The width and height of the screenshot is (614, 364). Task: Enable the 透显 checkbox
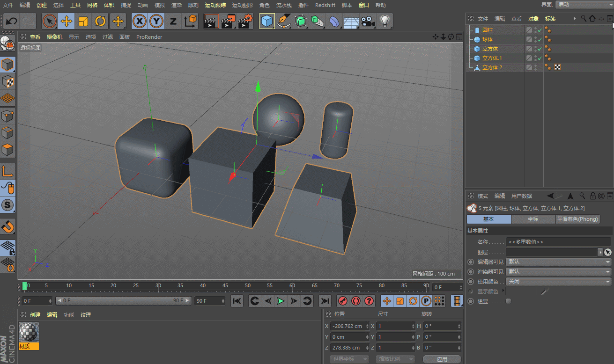(x=509, y=301)
